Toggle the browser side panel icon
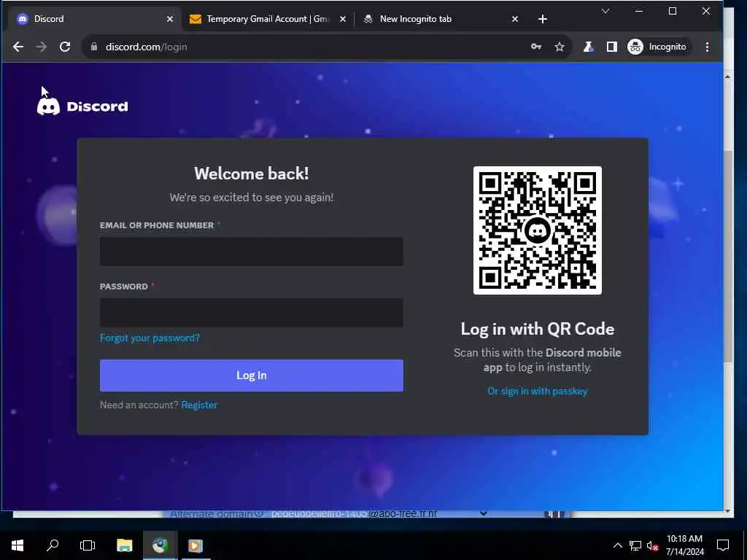Image resolution: width=747 pixels, height=560 pixels. (x=612, y=47)
